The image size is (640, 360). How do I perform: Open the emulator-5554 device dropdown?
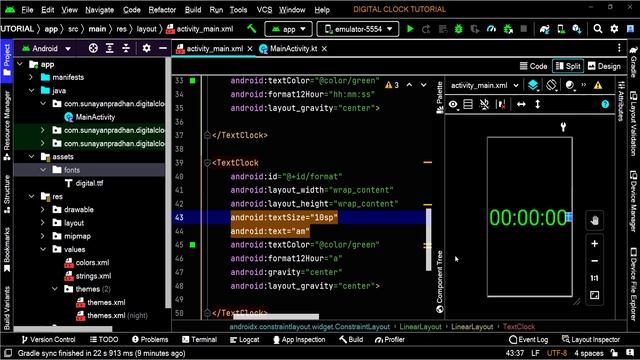[x=358, y=29]
